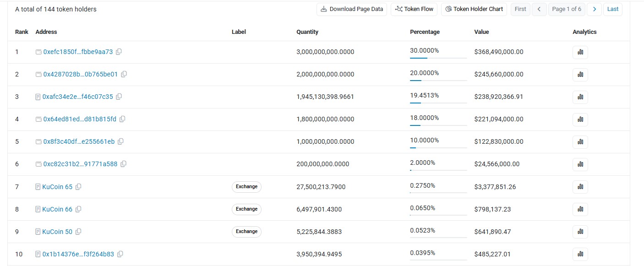Click wallet icon beside 0xefc1850f address
Screen dimensions: 644x266
[38, 52]
